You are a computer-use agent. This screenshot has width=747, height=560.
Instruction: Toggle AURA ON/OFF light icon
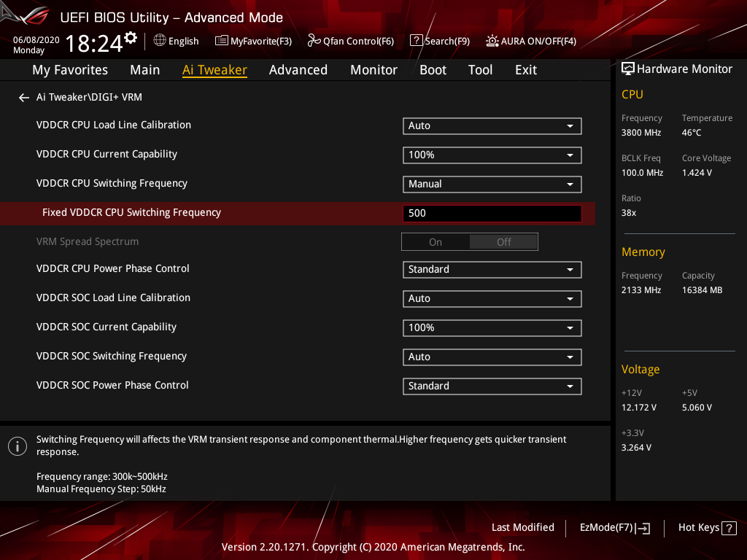coord(492,41)
